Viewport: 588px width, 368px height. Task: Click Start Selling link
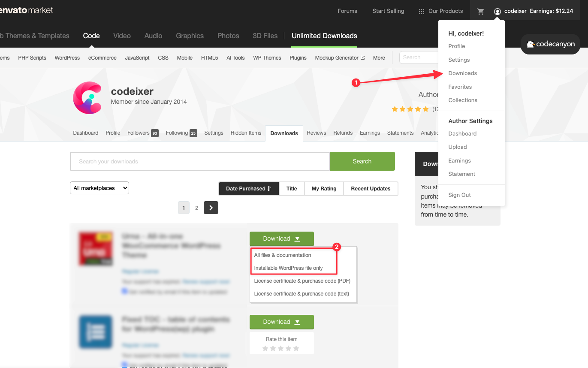coord(388,11)
